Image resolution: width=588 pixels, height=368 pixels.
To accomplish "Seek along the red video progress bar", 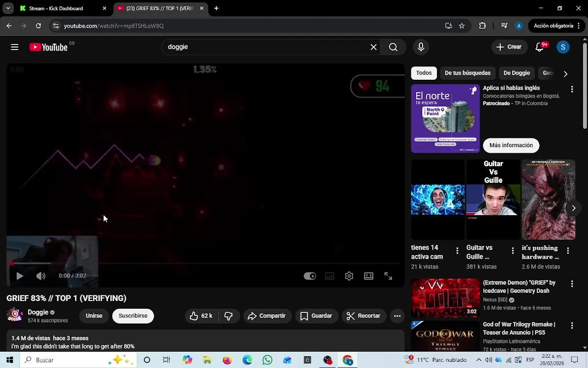I will (206, 263).
